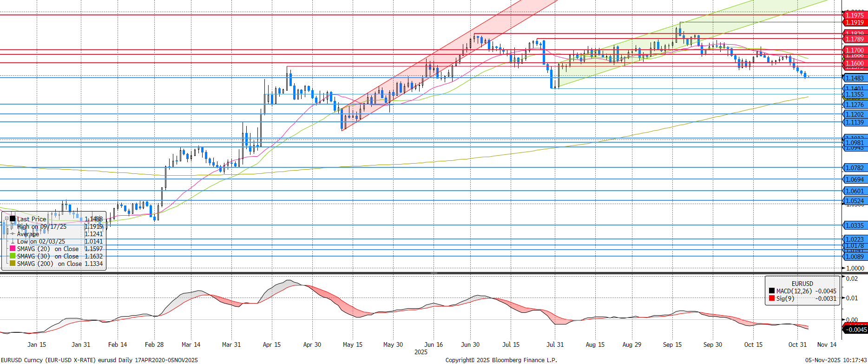Viewport: 868px width, 364px height.
Task: Click the Apr 15 date axis label
Action: (x=271, y=344)
